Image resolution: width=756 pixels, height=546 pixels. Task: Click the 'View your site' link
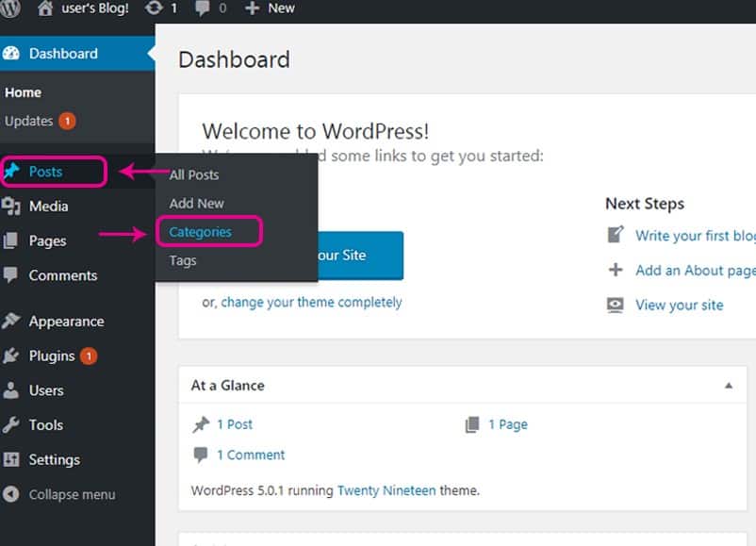(x=680, y=305)
